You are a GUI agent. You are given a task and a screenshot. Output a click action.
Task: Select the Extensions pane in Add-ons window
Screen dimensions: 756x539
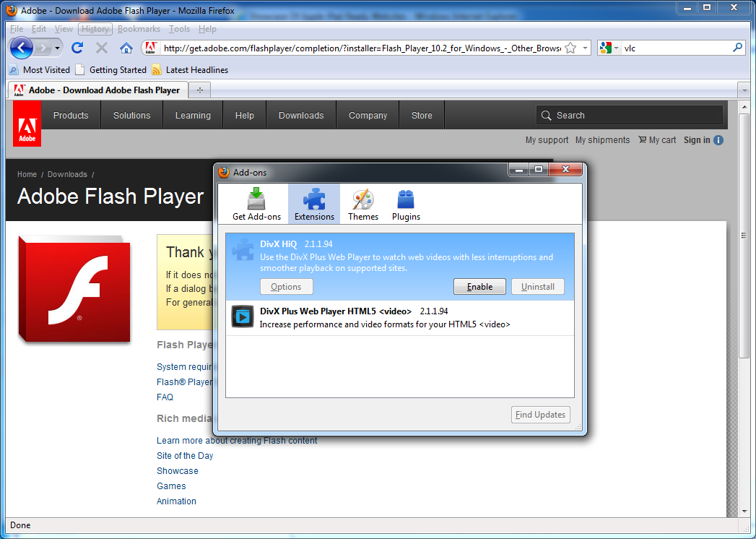click(314, 204)
